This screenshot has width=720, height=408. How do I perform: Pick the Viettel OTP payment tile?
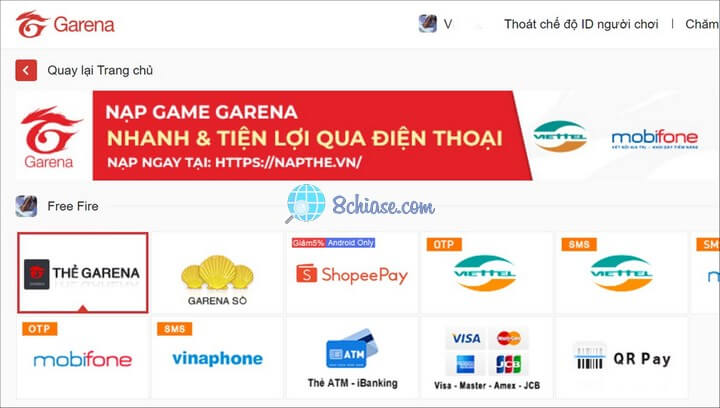click(x=487, y=273)
